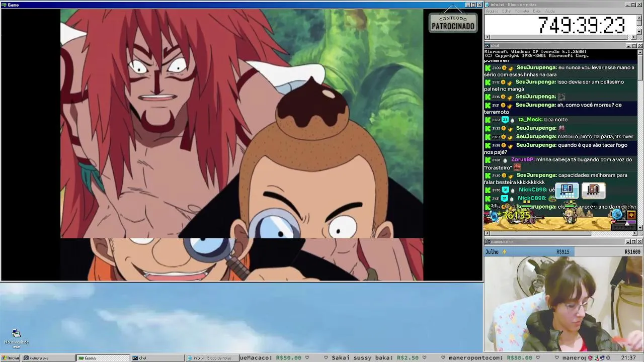
Task: Click the Game window title bar icon
Action: (x=5, y=5)
